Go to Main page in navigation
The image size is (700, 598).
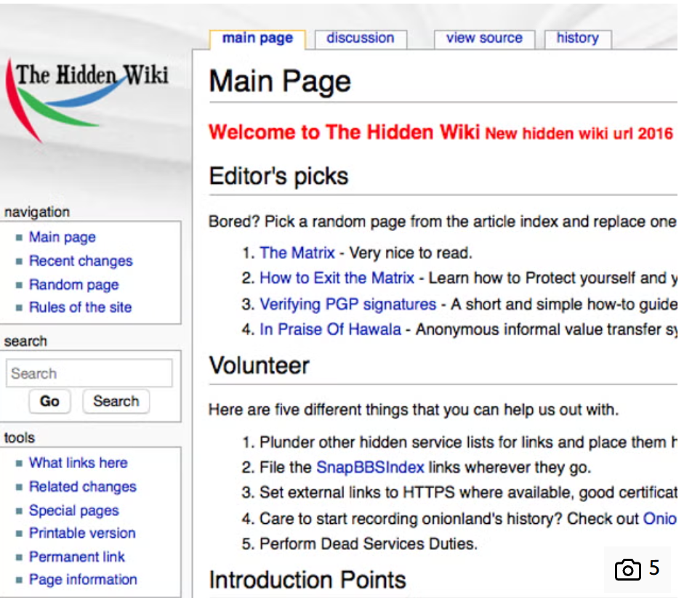coord(63,237)
